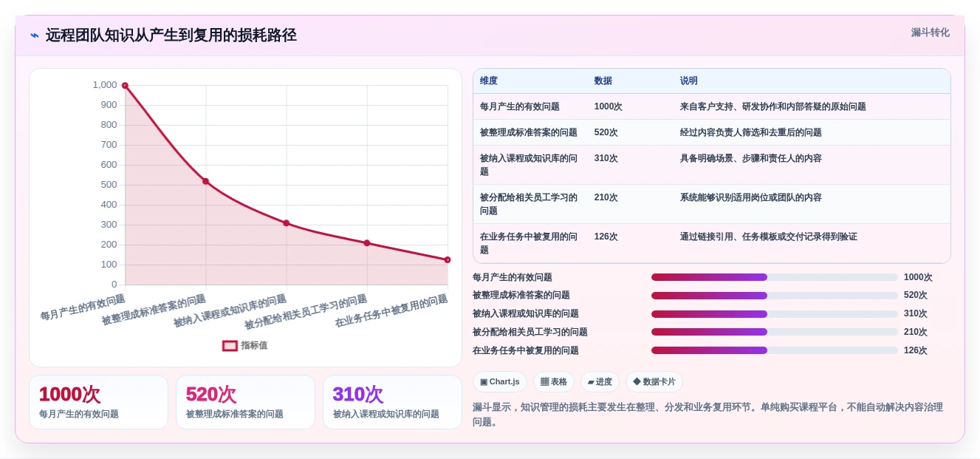Click the 数据 column header
The image size is (980, 459).
[603, 81]
